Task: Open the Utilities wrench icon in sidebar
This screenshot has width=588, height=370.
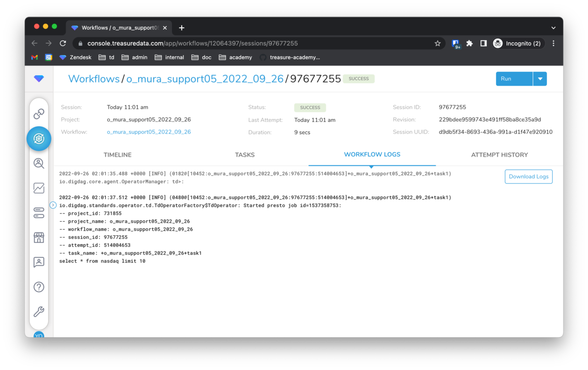Action: click(39, 312)
